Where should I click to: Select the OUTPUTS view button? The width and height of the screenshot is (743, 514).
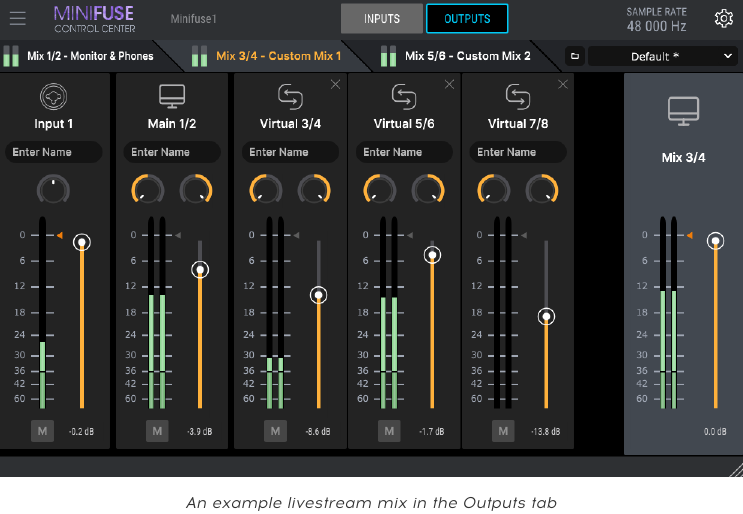pyautogui.click(x=467, y=18)
